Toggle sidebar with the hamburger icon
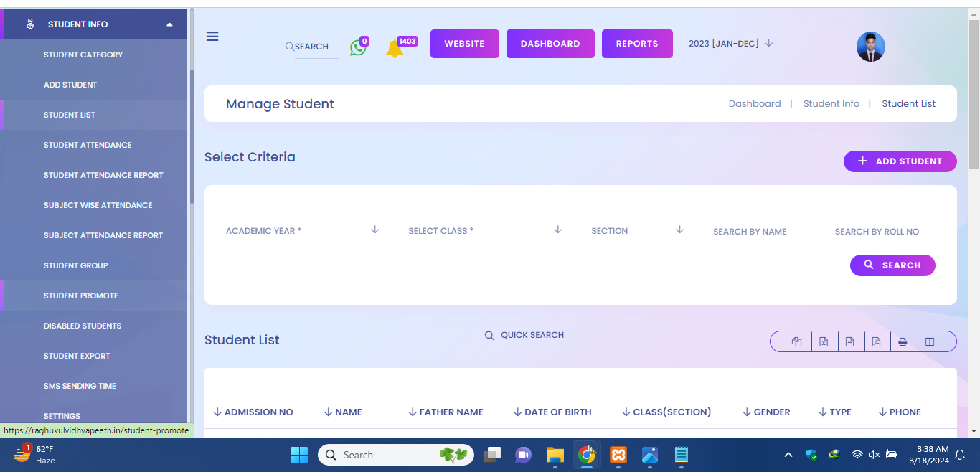This screenshot has width=980, height=472. coord(212,37)
